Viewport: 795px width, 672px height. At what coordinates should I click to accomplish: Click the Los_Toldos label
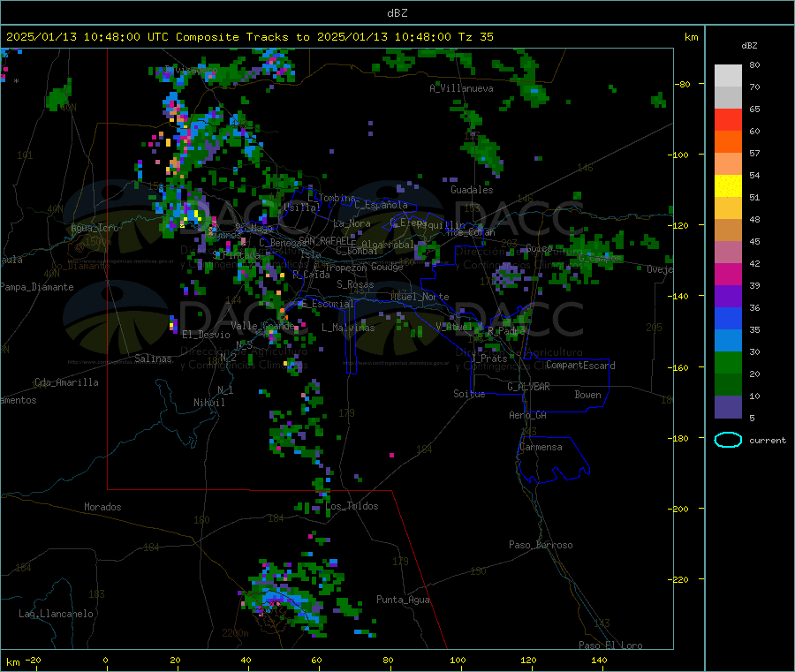[352, 506]
